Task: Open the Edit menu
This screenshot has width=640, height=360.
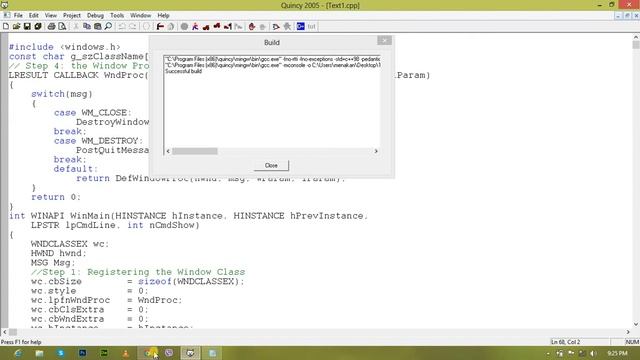Action: click(33, 16)
